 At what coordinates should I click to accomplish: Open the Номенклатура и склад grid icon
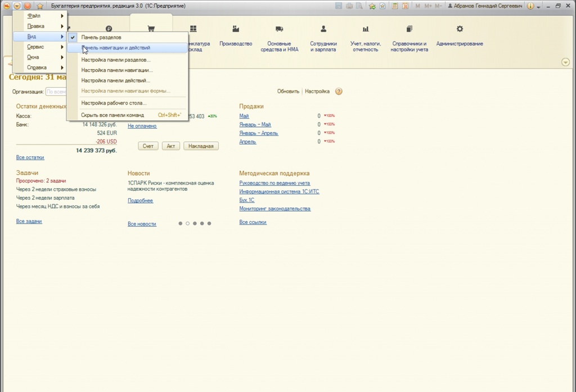[193, 29]
